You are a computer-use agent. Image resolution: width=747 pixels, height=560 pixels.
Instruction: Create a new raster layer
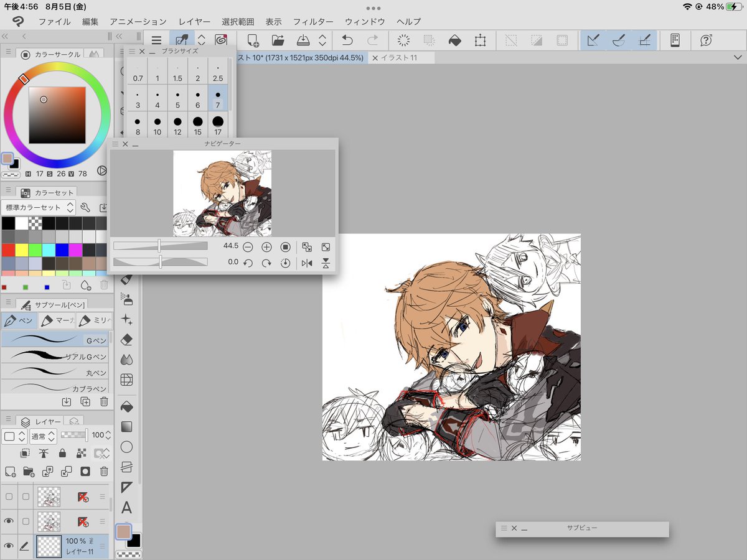pos(10,471)
